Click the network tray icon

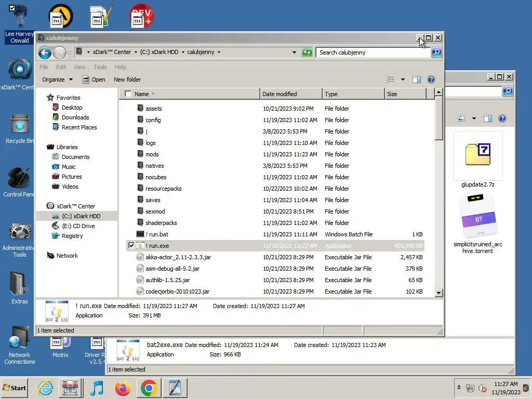pos(470,388)
